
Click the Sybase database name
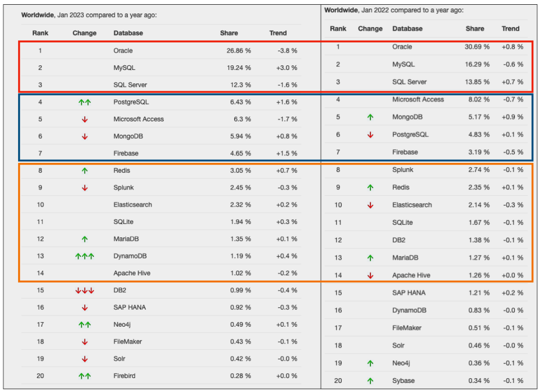tap(404, 381)
